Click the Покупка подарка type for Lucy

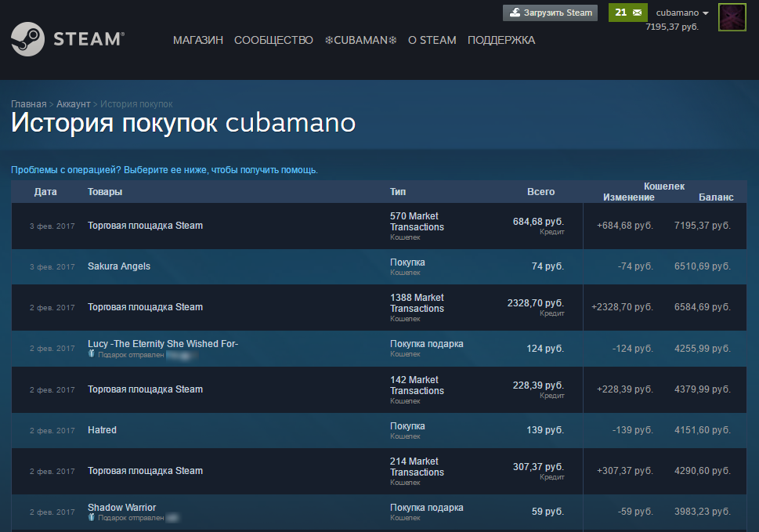click(426, 344)
